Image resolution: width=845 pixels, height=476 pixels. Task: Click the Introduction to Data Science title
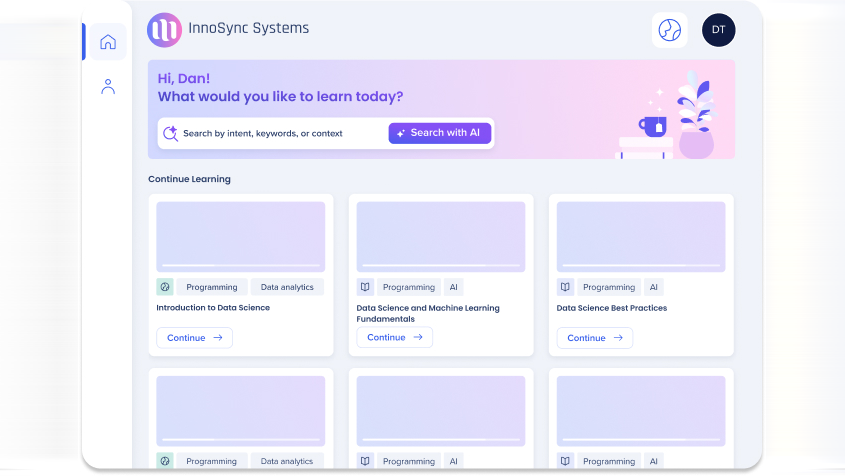click(x=213, y=307)
